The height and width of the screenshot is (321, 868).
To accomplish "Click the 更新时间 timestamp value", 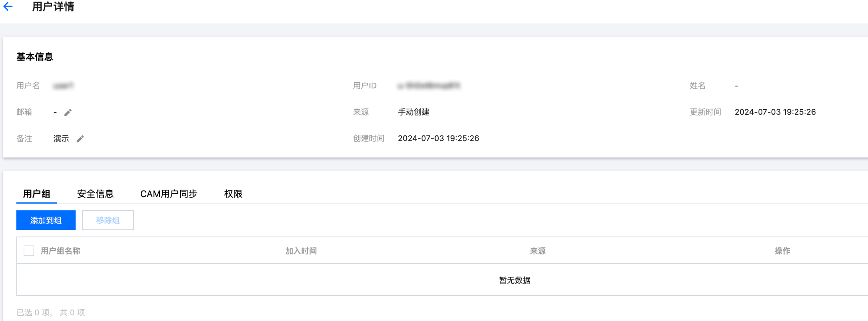I will point(775,112).
